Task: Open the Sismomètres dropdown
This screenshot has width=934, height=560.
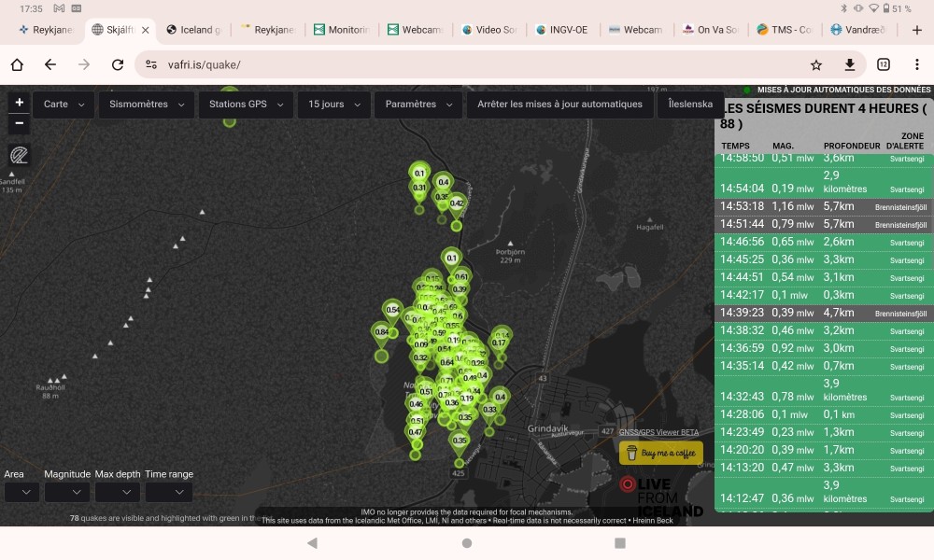Action: (146, 105)
